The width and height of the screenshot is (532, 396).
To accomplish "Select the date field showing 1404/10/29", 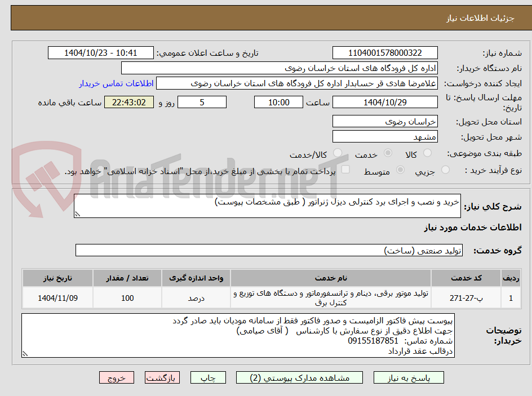I will [x=385, y=102].
